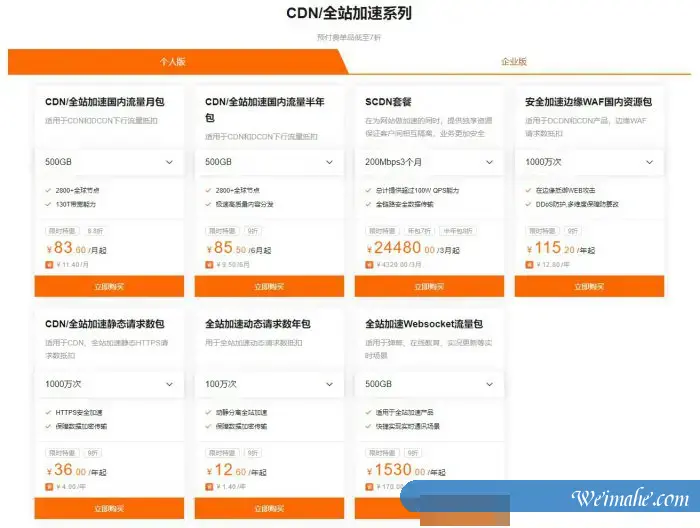
Task: Click 立即购买 for 静态请求数包
Action: 109,508
